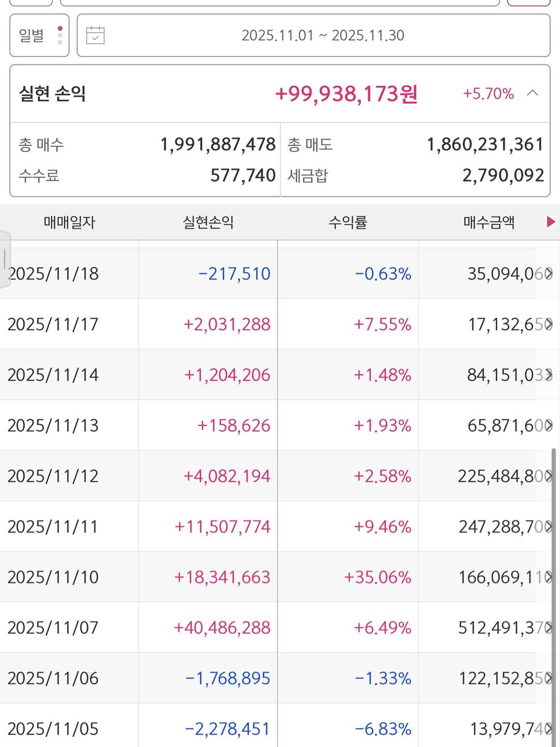Pull the left edge side-panel handle
Viewport: 560px width, 747px height.
(5, 259)
